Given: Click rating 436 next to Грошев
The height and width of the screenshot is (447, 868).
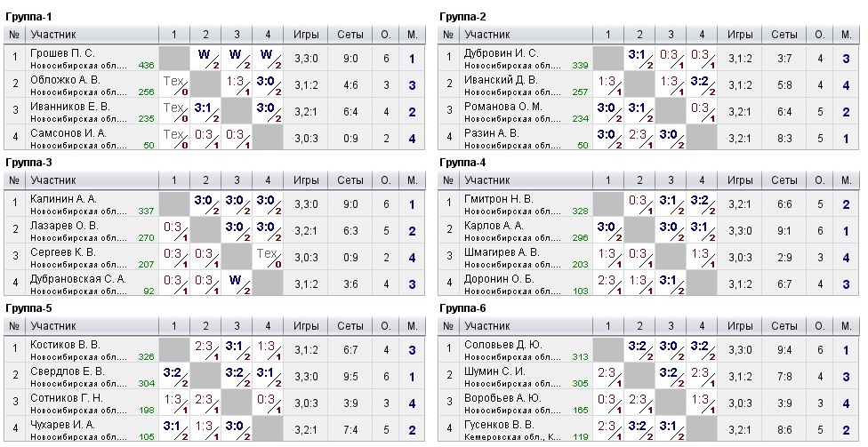Looking at the screenshot, I should coord(146,66).
